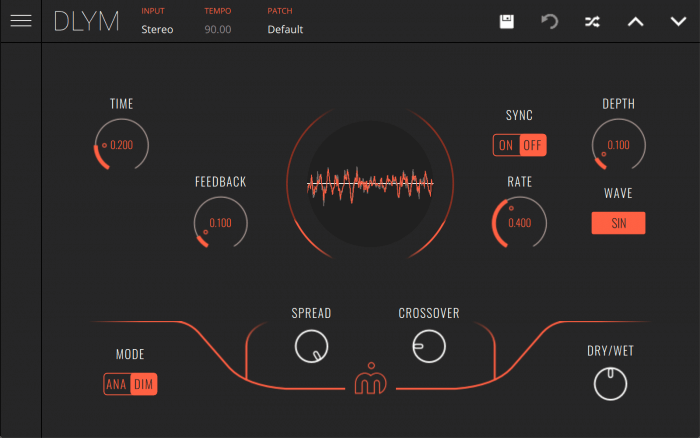Click the FEEDBACK label
The width and height of the screenshot is (700, 438).
pyautogui.click(x=221, y=182)
